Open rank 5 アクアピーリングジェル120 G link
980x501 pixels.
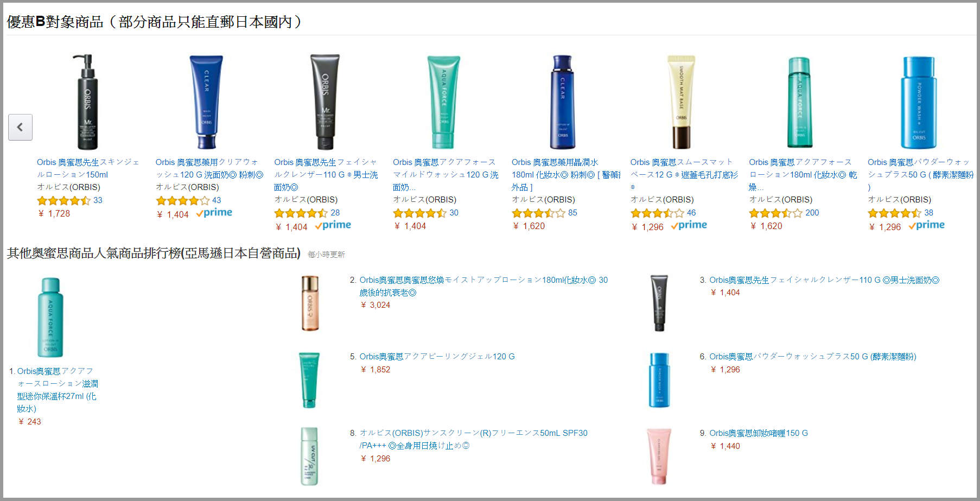click(437, 357)
